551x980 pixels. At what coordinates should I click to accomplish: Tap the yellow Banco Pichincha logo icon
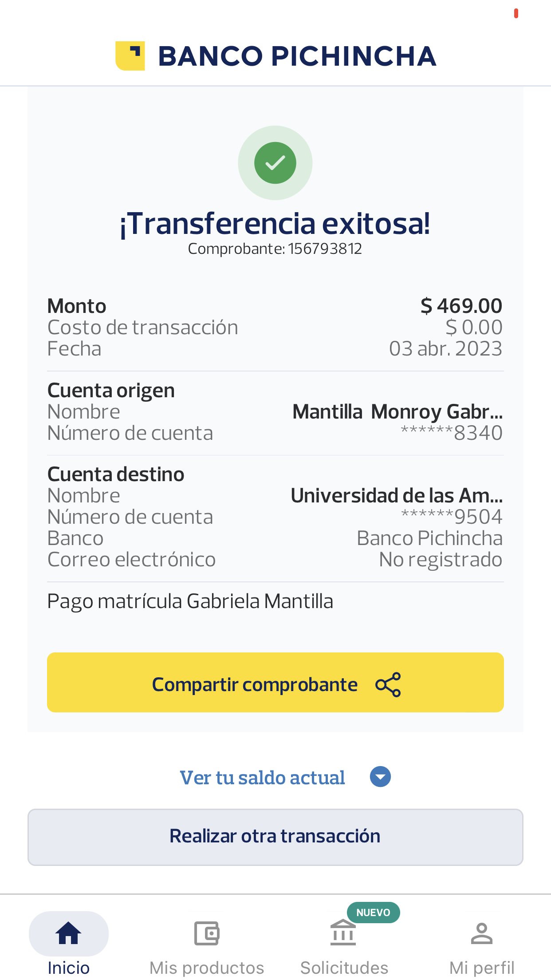pyautogui.click(x=130, y=56)
